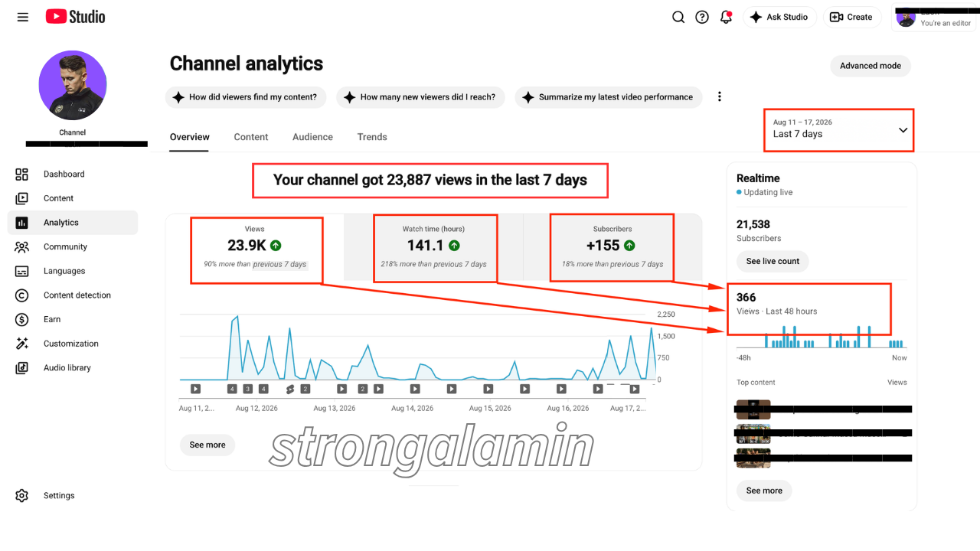Click the Settings gear icon
980x551 pixels.
(22, 496)
